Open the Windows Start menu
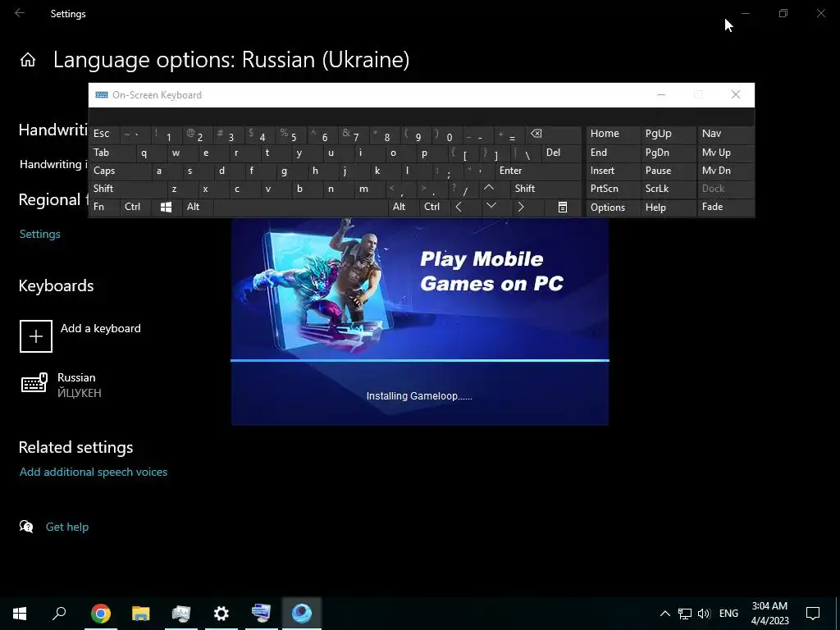The image size is (840, 630). [20, 614]
